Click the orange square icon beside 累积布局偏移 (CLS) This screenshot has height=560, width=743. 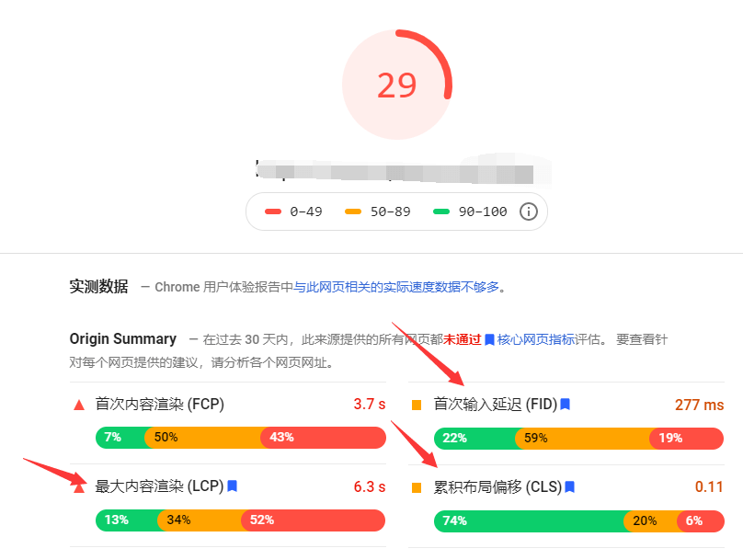(417, 486)
